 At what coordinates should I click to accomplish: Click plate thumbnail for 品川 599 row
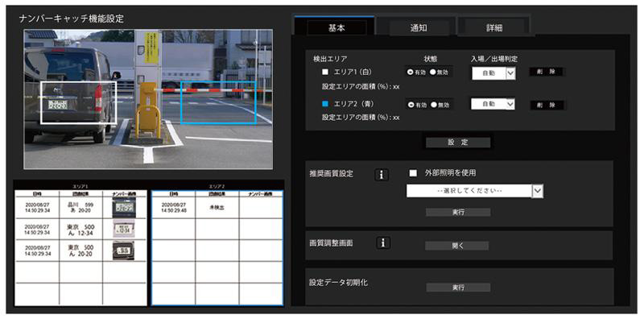[x=124, y=207]
